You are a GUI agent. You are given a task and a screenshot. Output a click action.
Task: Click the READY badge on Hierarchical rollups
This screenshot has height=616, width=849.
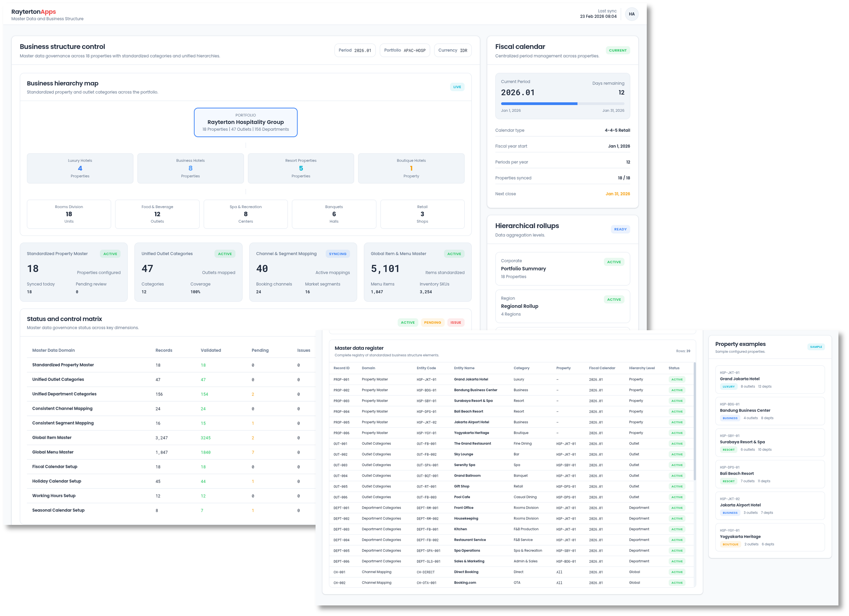click(x=620, y=229)
